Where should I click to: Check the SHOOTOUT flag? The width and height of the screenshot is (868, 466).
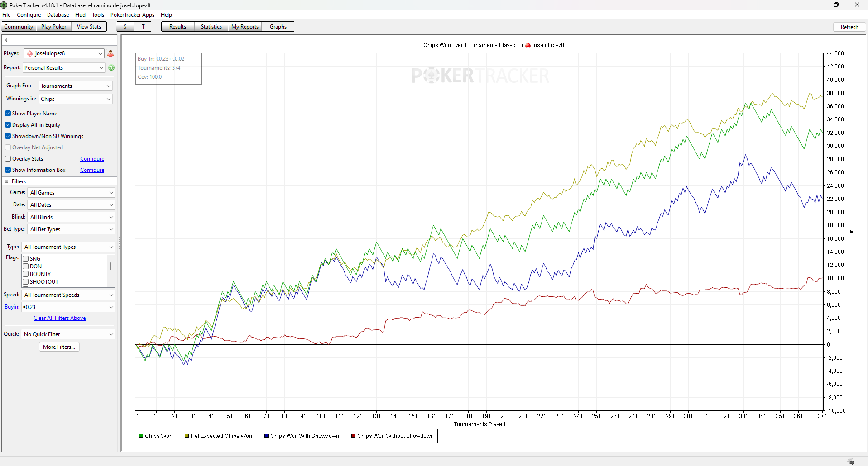26,282
